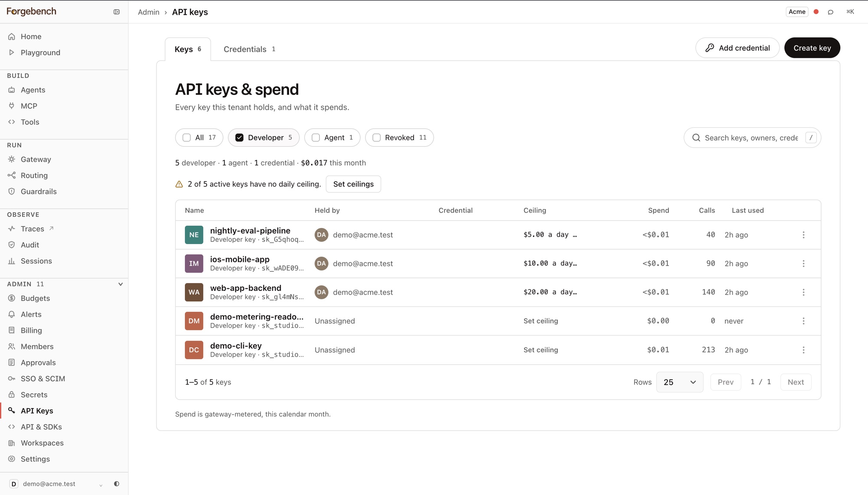868x495 pixels.
Task: Click the NE avatar of nightly-eval-pipeline
Action: point(194,235)
